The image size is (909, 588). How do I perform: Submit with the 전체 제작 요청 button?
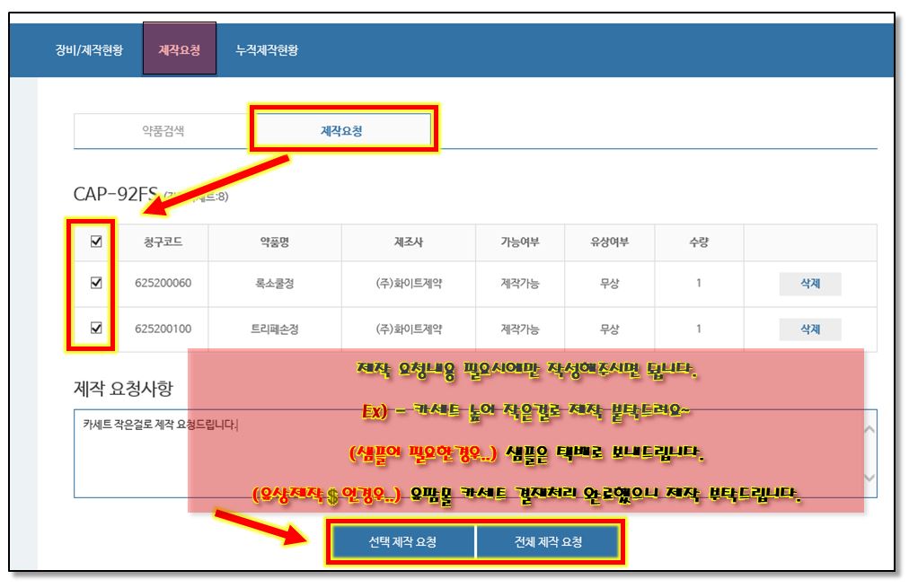click(x=548, y=542)
